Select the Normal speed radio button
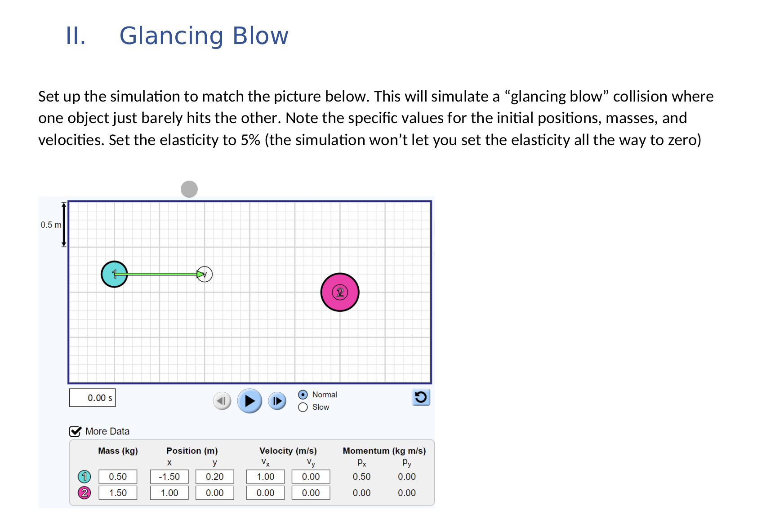The image size is (757, 532). click(x=303, y=395)
